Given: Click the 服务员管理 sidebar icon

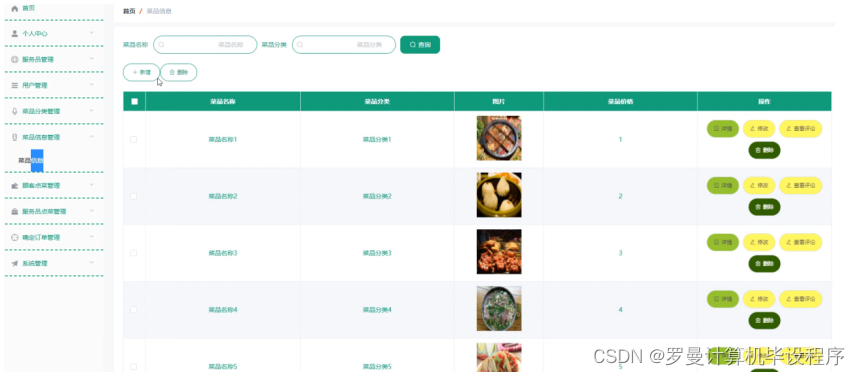Looking at the screenshot, I should tap(15, 59).
